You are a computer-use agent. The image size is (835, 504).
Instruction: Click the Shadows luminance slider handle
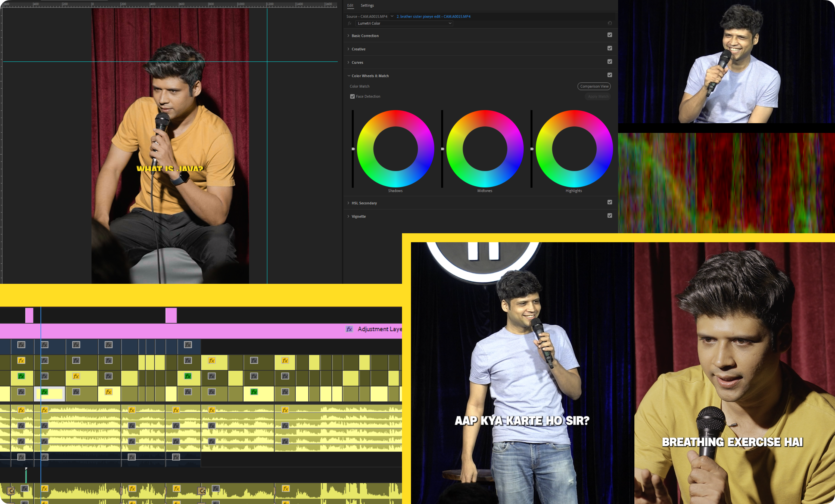pyautogui.click(x=353, y=149)
